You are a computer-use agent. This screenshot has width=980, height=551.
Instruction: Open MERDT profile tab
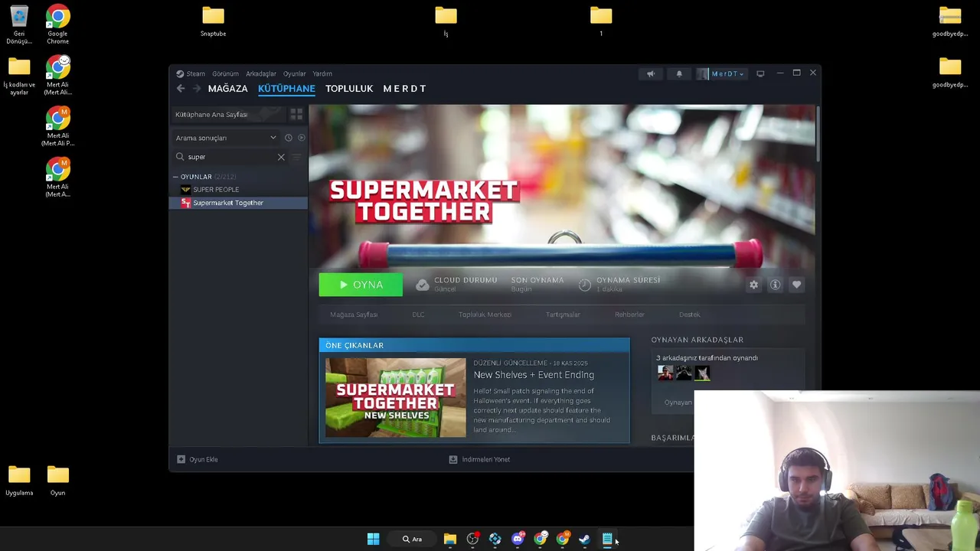(x=404, y=89)
